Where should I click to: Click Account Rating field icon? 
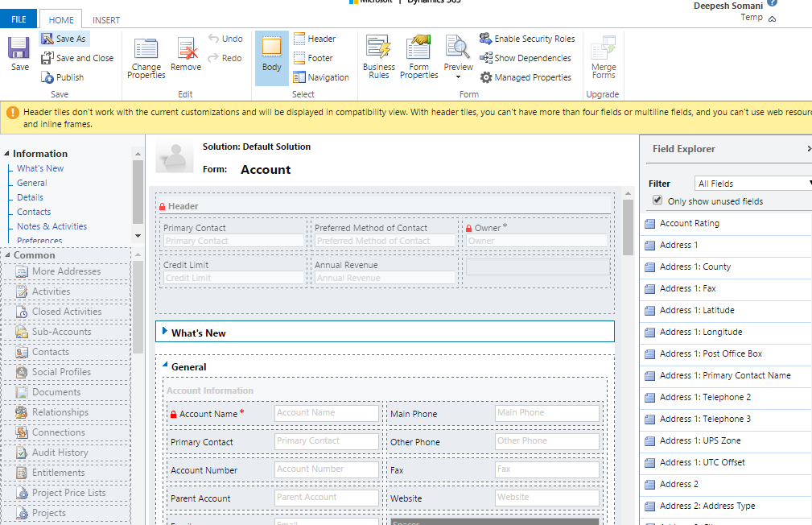(x=650, y=224)
